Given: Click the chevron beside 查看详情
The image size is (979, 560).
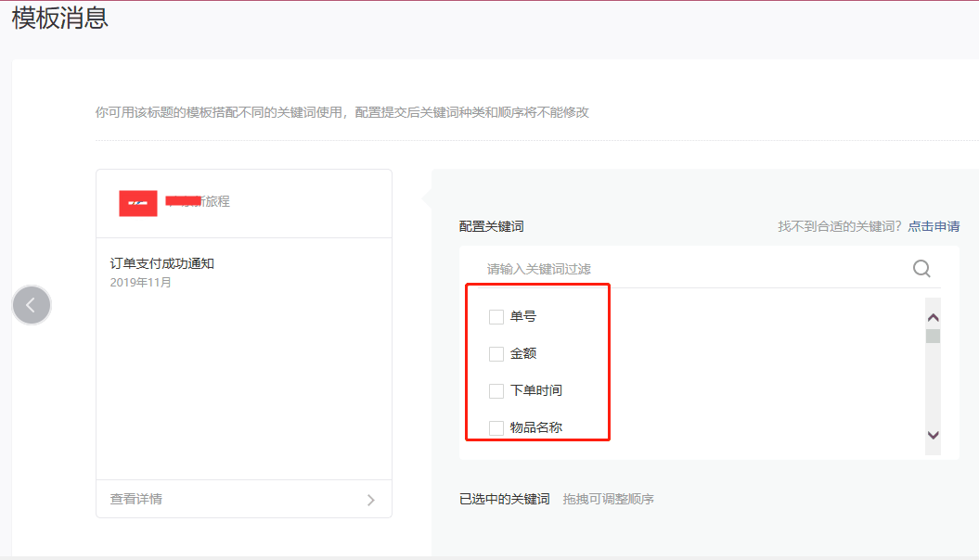Looking at the screenshot, I should point(370,500).
